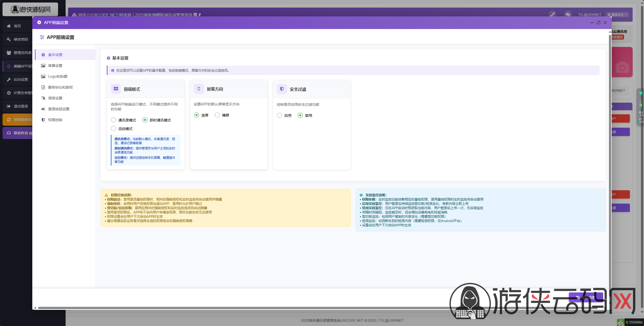Click the 退出登录 menu button
This screenshot has height=326, width=644.
(21, 106)
